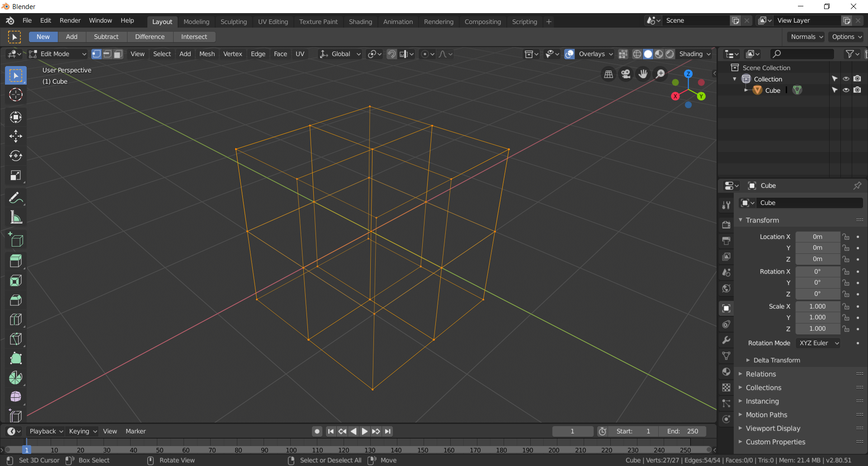Viewport: 868px width, 466px height.
Task: Switch to orthographic grid view icon
Action: click(x=609, y=74)
